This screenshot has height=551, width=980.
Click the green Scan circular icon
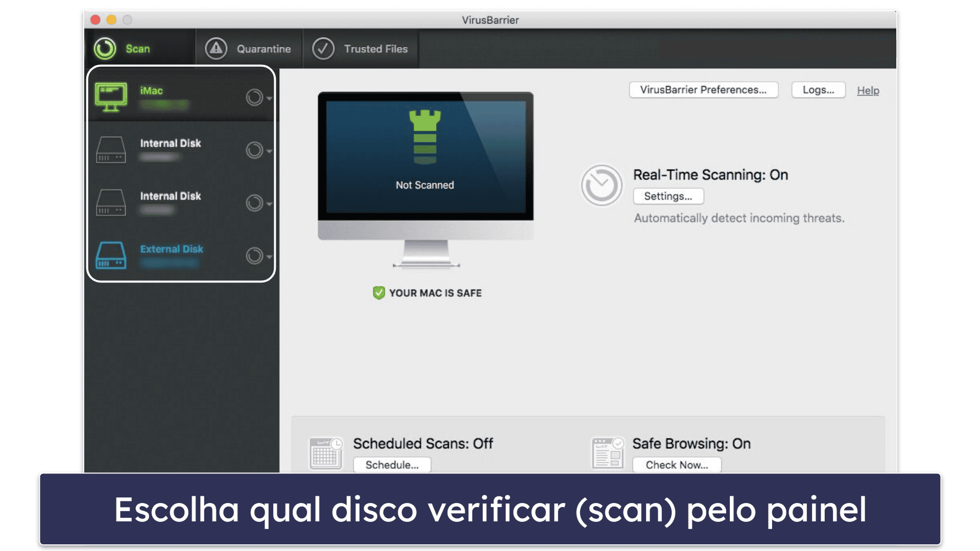pyautogui.click(x=105, y=49)
